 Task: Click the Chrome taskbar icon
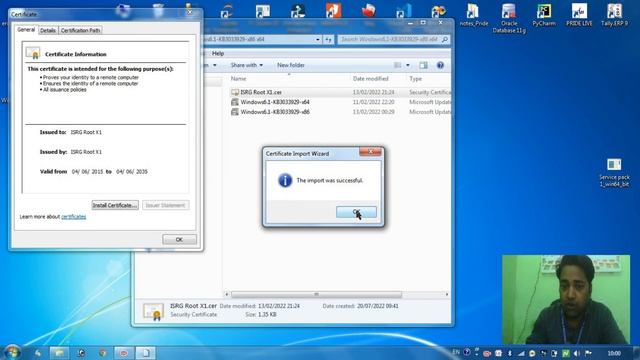click(x=102, y=353)
